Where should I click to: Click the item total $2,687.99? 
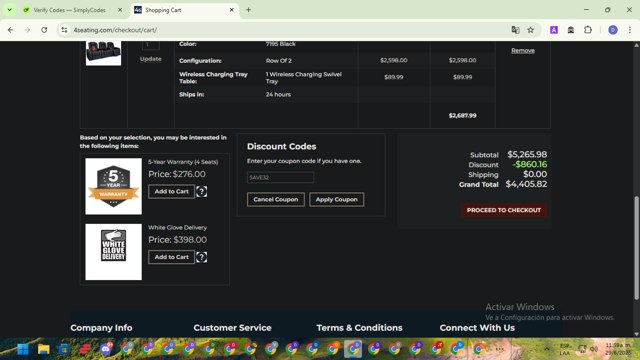coord(462,116)
